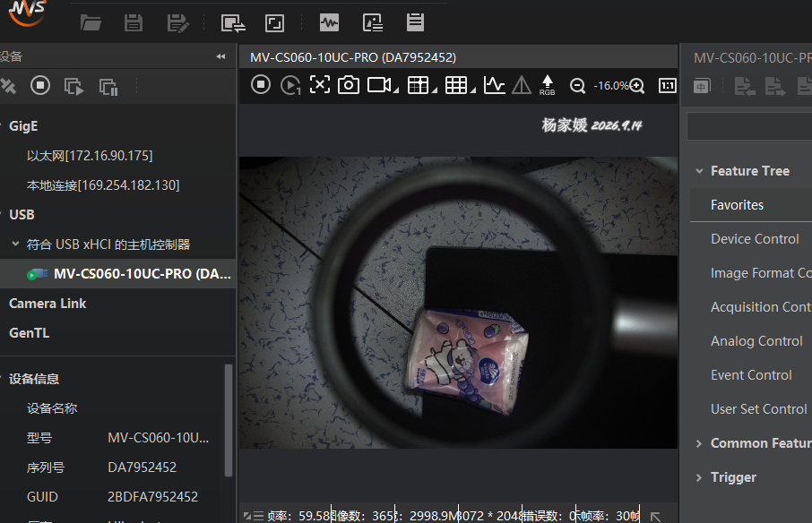Select the Ethernet 172.16.90.175 interface
This screenshot has height=523, width=812.
90,156
